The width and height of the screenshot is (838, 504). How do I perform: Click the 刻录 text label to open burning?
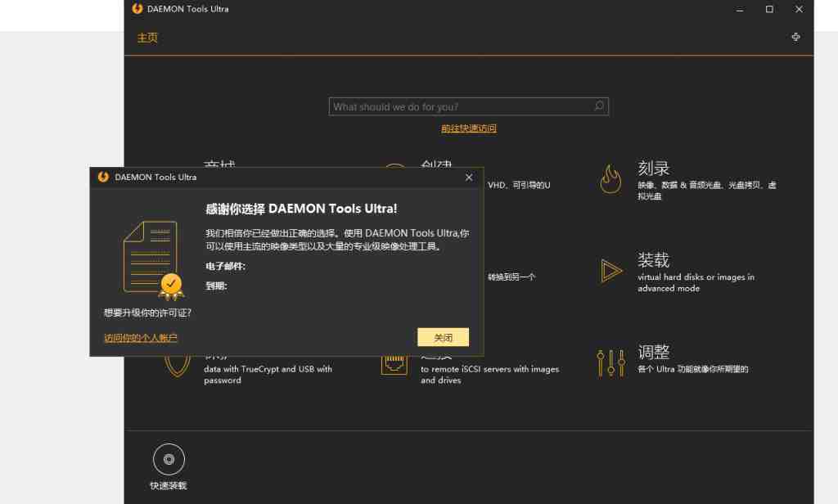click(654, 168)
